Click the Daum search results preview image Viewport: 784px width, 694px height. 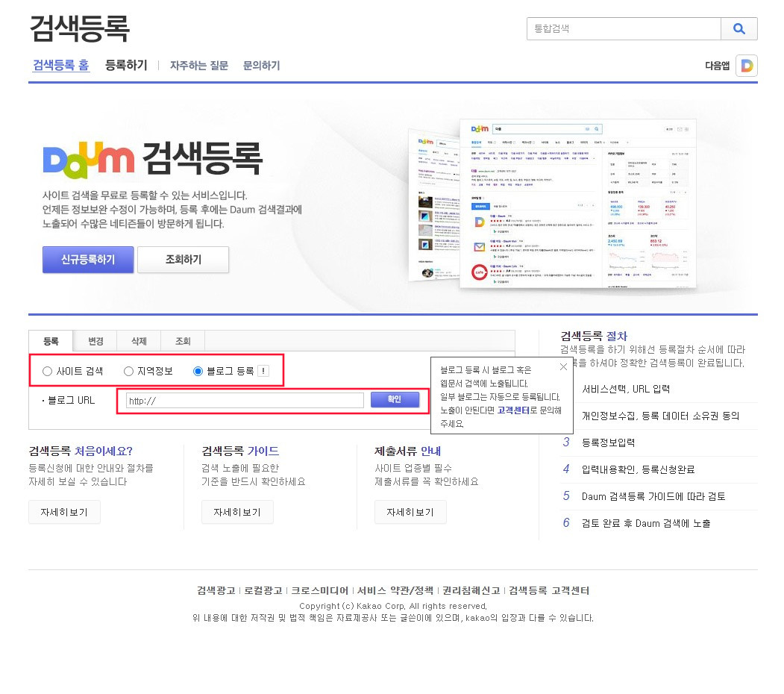point(553,203)
